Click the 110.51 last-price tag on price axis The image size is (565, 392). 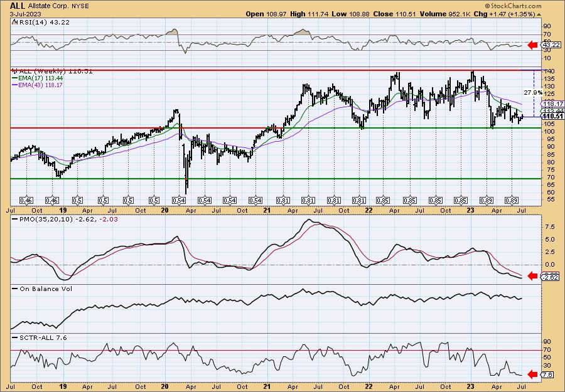coord(552,116)
